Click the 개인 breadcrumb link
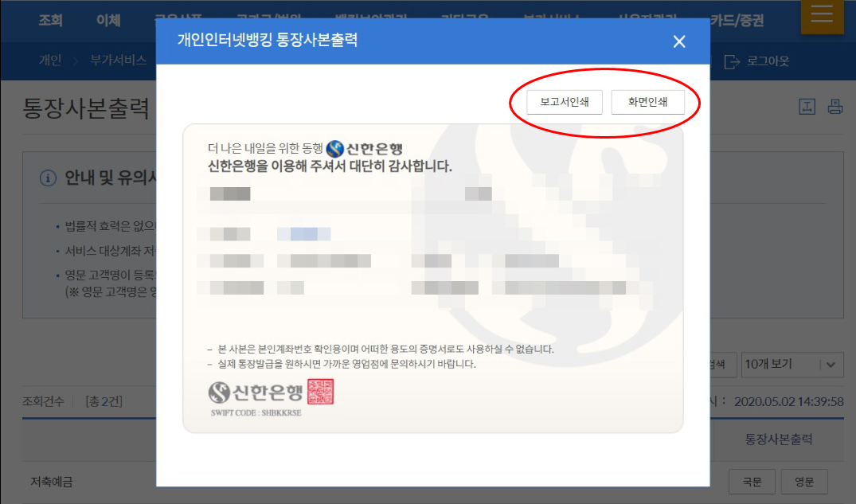 (50, 60)
